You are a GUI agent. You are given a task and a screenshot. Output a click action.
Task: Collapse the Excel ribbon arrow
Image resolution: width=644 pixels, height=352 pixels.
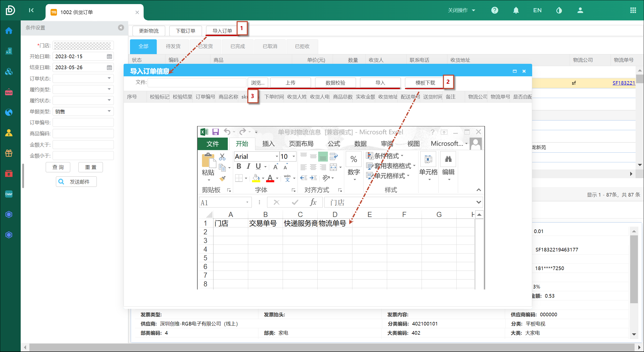point(479,190)
